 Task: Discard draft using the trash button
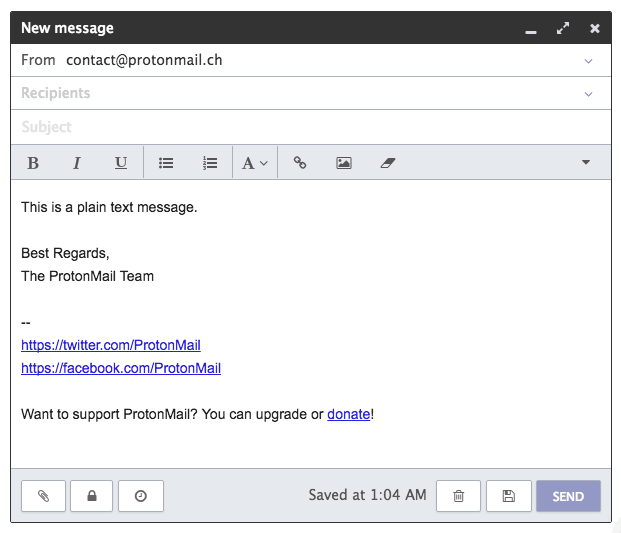coord(458,496)
